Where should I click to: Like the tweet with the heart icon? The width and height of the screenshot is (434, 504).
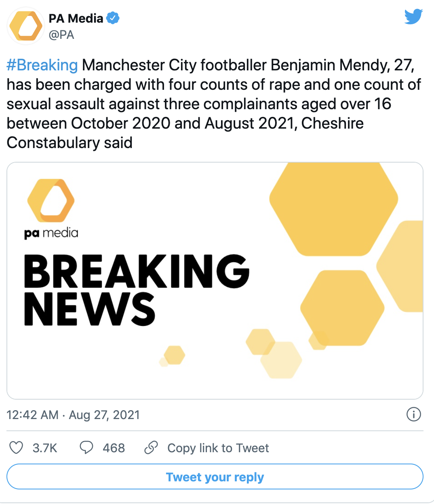click(16, 448)
